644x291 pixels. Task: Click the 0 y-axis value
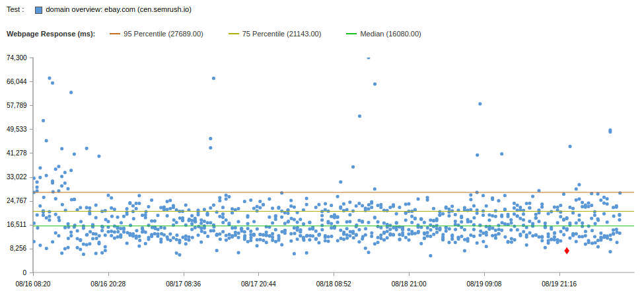pos(26,272)
